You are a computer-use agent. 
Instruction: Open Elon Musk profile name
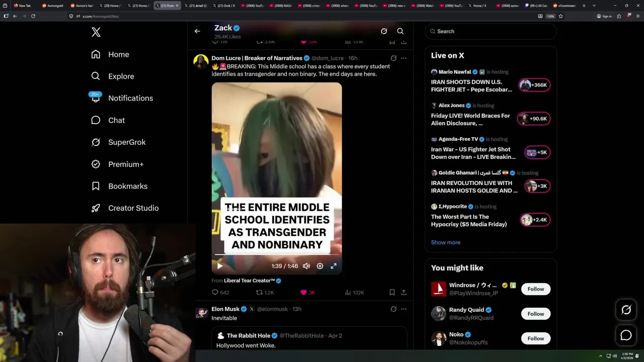(x=225, y=309)
